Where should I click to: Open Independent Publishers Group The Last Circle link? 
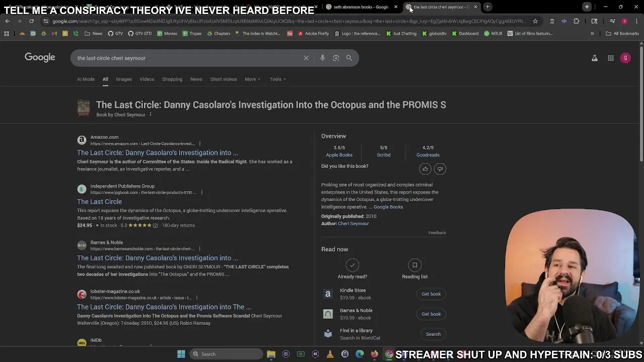click(x=99, y=202)
